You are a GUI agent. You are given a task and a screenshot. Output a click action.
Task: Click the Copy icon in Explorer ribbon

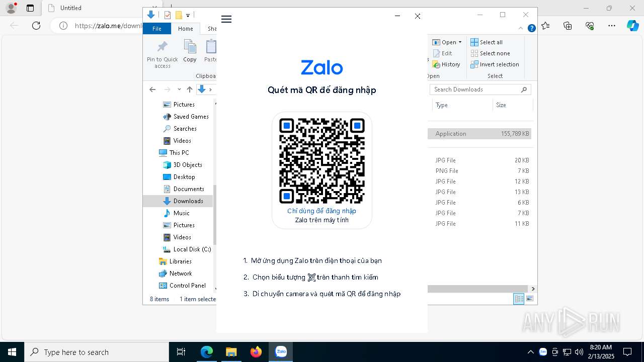tap(190, 51)
